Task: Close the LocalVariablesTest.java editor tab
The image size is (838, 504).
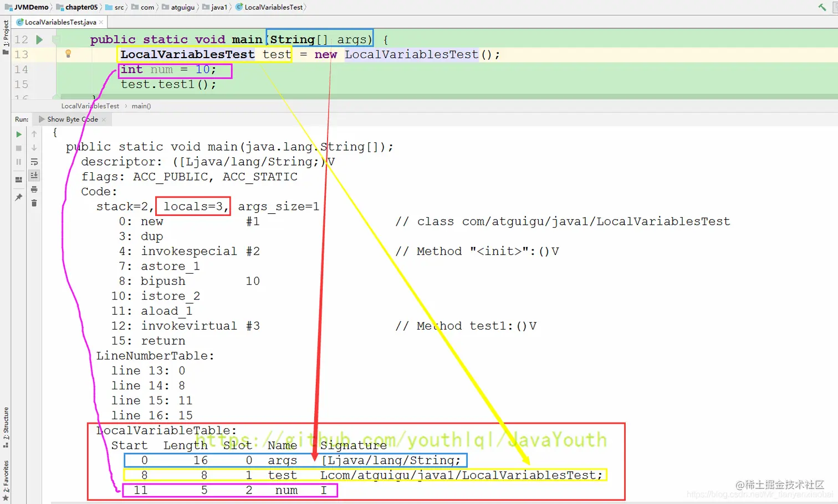Action: pyautogui.click(x=101, y=22)
